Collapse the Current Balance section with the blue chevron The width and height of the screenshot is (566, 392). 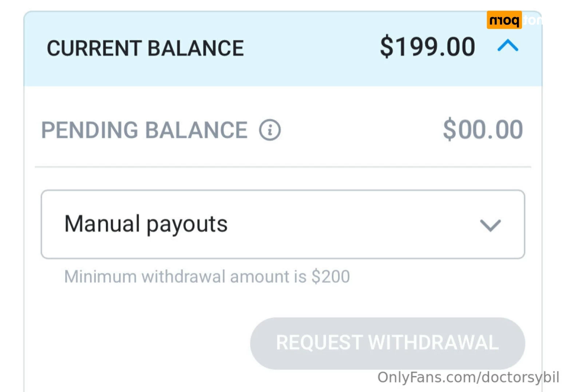[x=508, y=46]
